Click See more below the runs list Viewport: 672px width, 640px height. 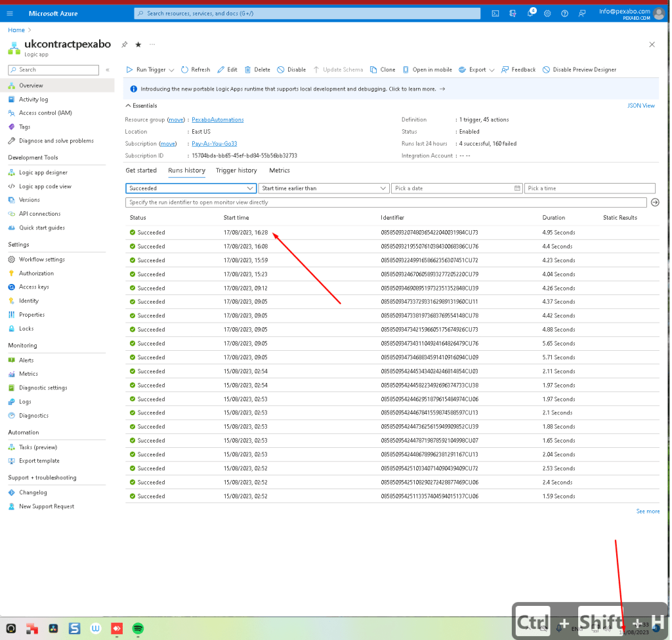648,511
